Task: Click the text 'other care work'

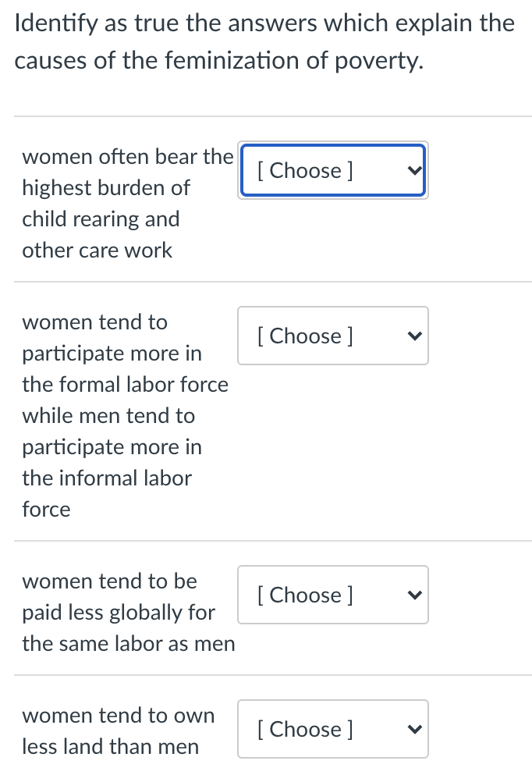Action: [x=97, y=250]
